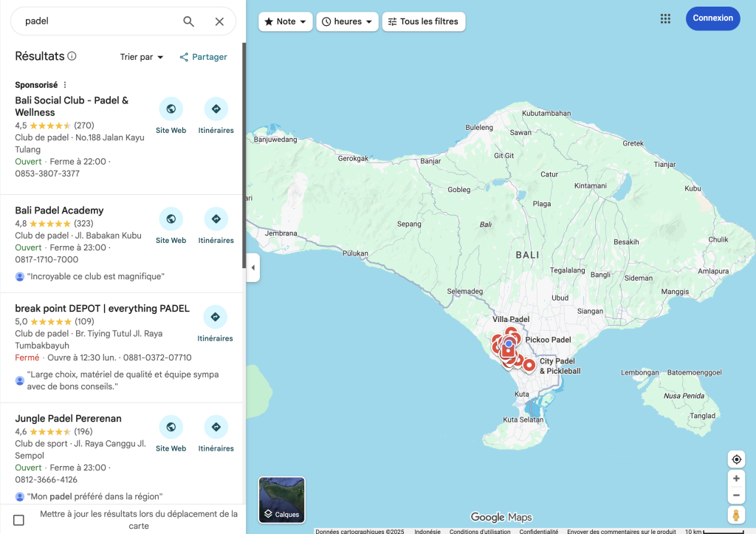Image resolution: width=756 pixels, height=534 pixels.
Task: Get Itinéraires for Bali Padel Academy
Action: 216,219
